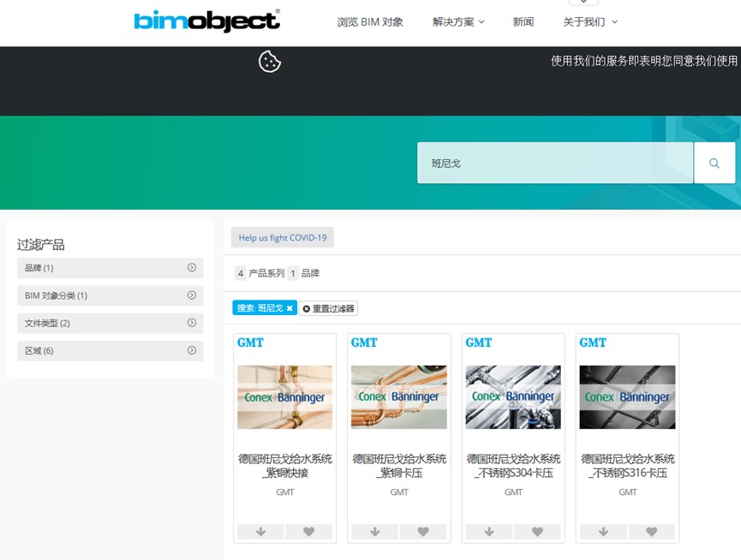This screenshot has height=560, width=741.
Task: Open the 新闻 menu item
Action: pos(523,22)
